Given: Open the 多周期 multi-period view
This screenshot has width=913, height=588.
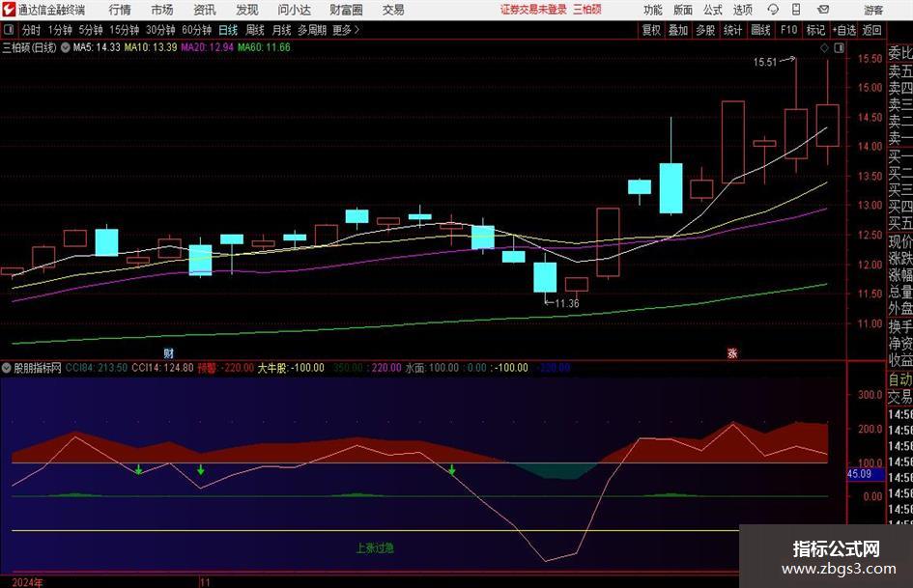Looking at the screenshot, I should coord(312,30).
